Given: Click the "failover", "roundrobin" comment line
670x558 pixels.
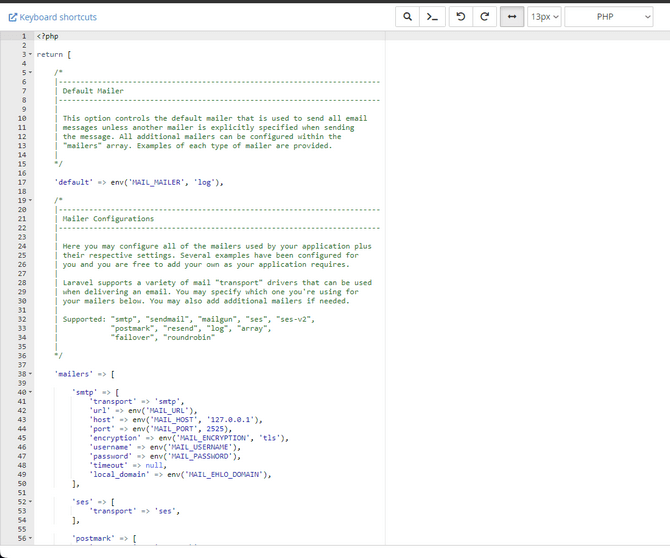Looking at the screenshot, I should coord(163,338).
